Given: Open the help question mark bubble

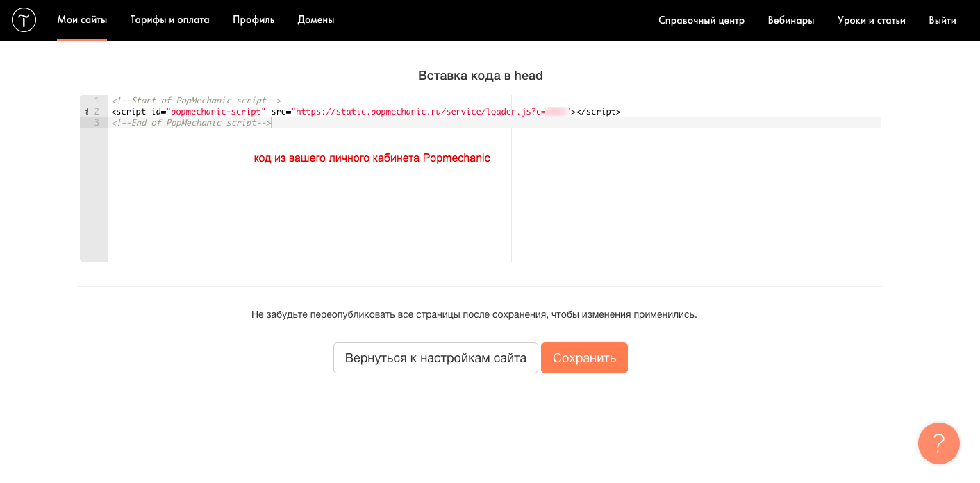Looking at the screenshot, I should 938,443.
